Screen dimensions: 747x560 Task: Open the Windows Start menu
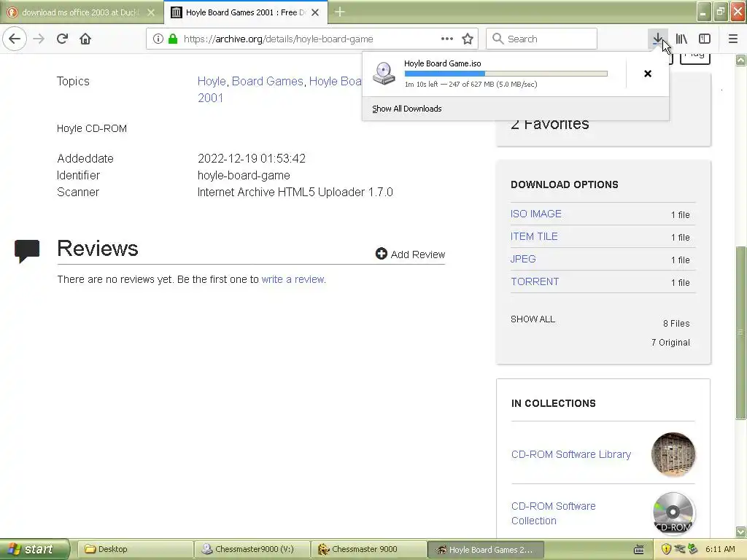[34, 549]
